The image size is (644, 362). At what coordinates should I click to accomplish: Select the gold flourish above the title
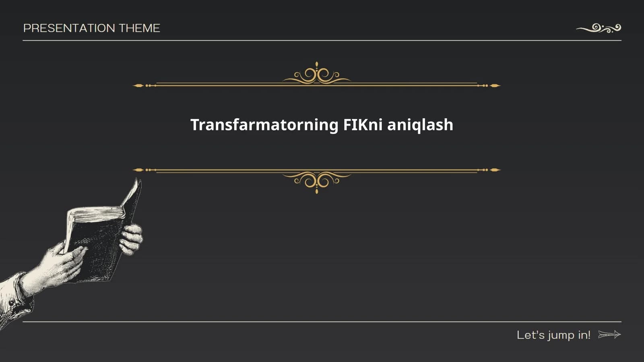pyautogui.click(x=317, y=73)
